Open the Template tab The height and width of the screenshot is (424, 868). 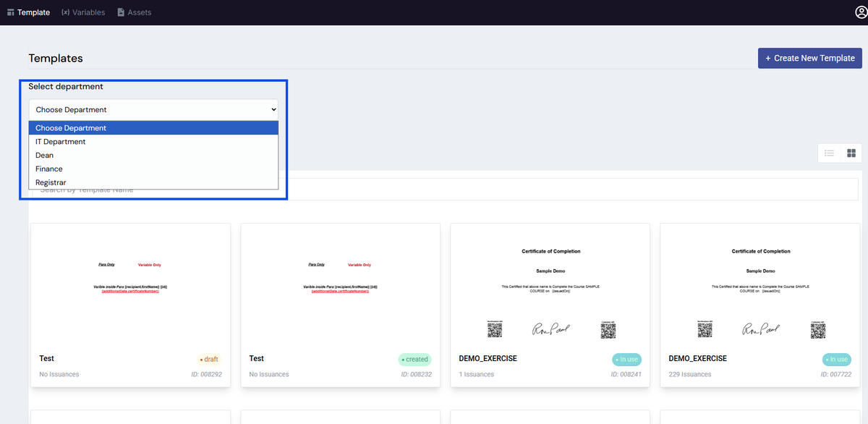pos(28,12)
